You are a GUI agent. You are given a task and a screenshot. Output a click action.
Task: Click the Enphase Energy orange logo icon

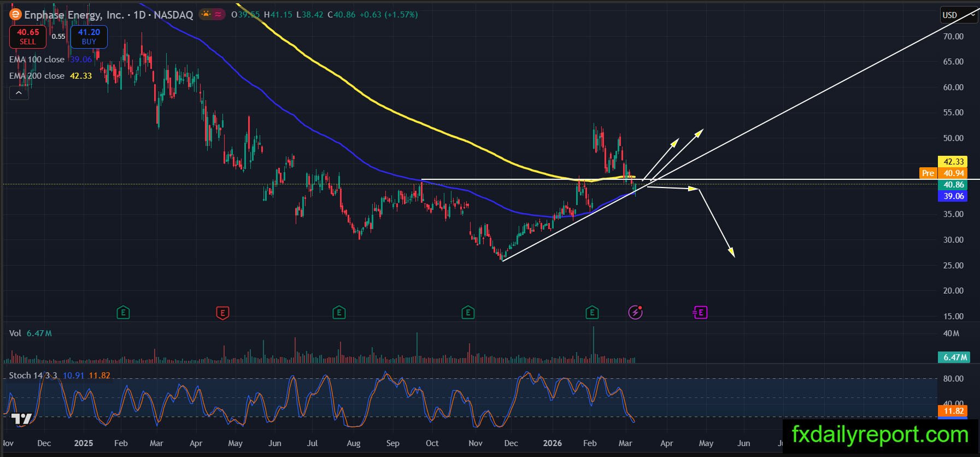coord(15,15)
